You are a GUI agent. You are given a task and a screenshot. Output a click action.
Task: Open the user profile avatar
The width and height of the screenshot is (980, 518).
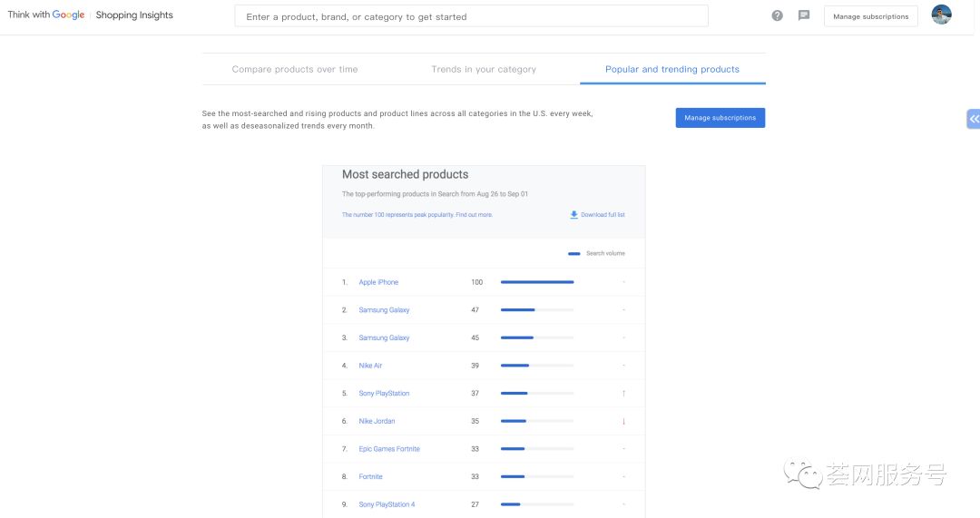click(x=941, y=15)
